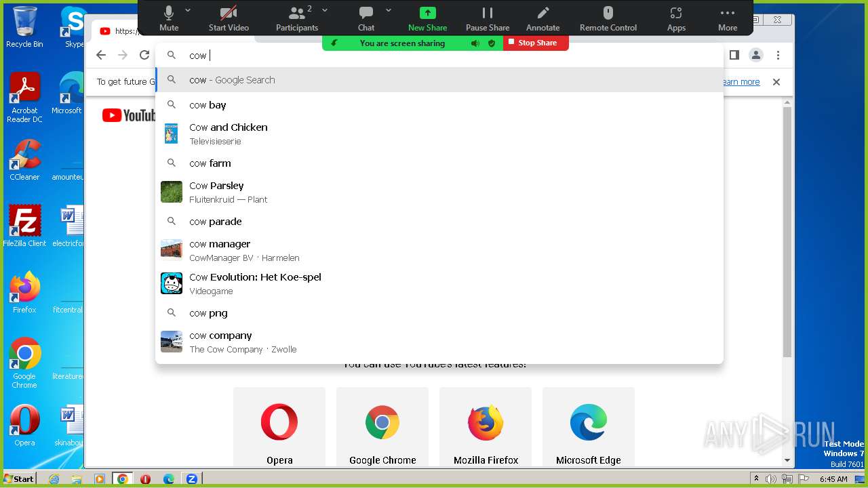Open More options in Zoom toolbar
This screenshot has height=488, width=868.
728,18
